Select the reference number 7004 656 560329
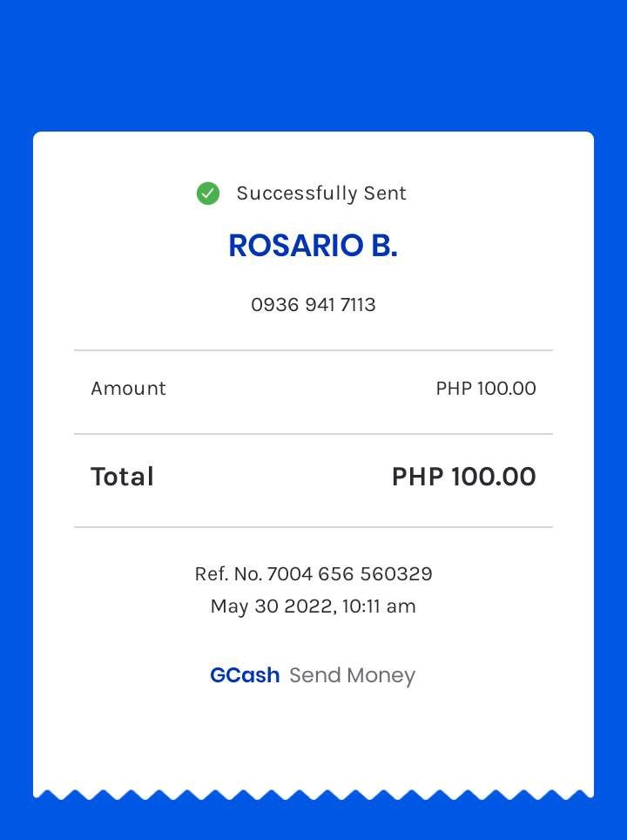This screenshot has width=627, height=840. [349, 574]
